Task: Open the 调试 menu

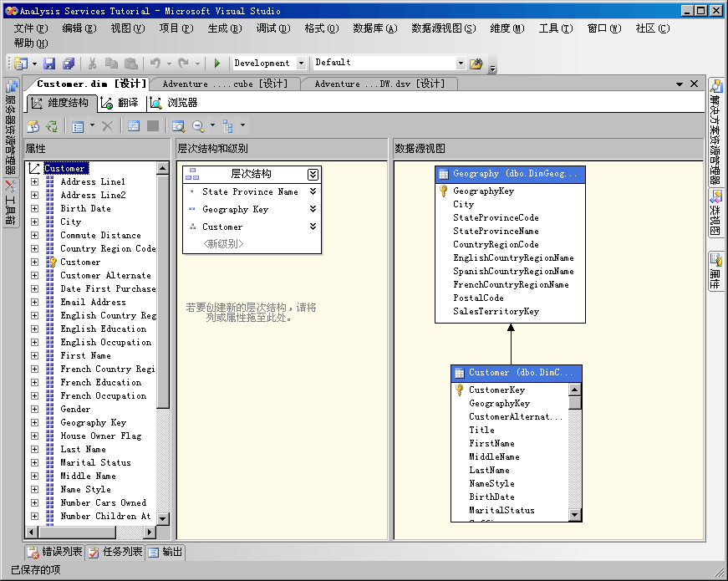Action: click(272, 28)
